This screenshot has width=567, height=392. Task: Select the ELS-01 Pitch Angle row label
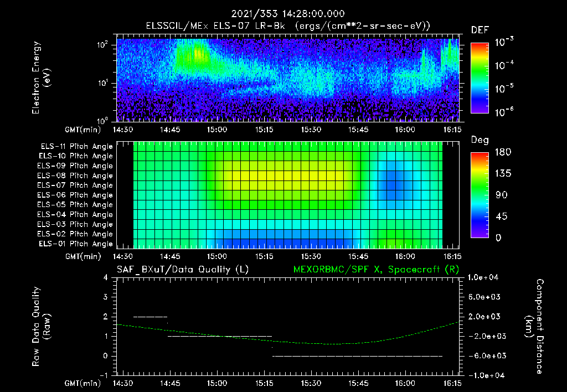[x=76, y=244]
